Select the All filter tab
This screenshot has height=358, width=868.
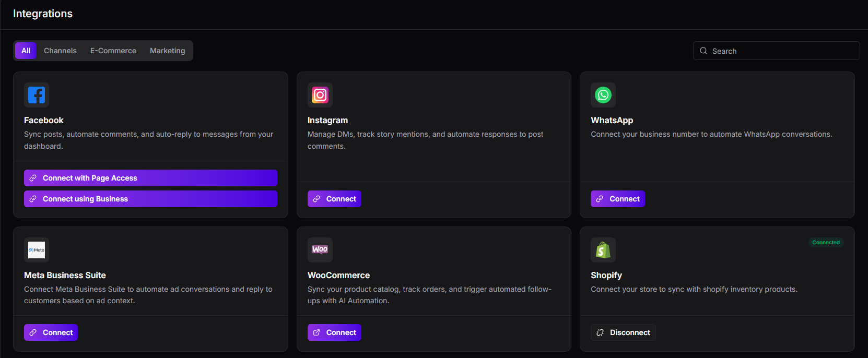[26, 51]
